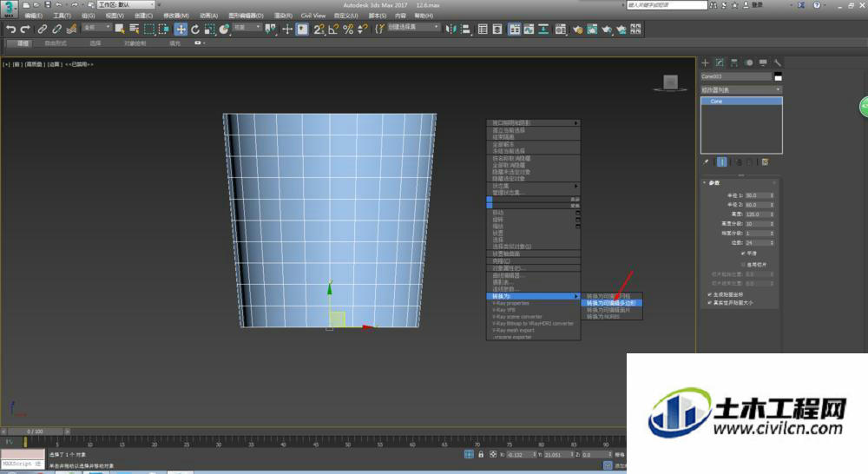This screenshot has height=474, width=868.
Task: Switch to the Utilities wrench panel tab
Action: tap(778, 63)
